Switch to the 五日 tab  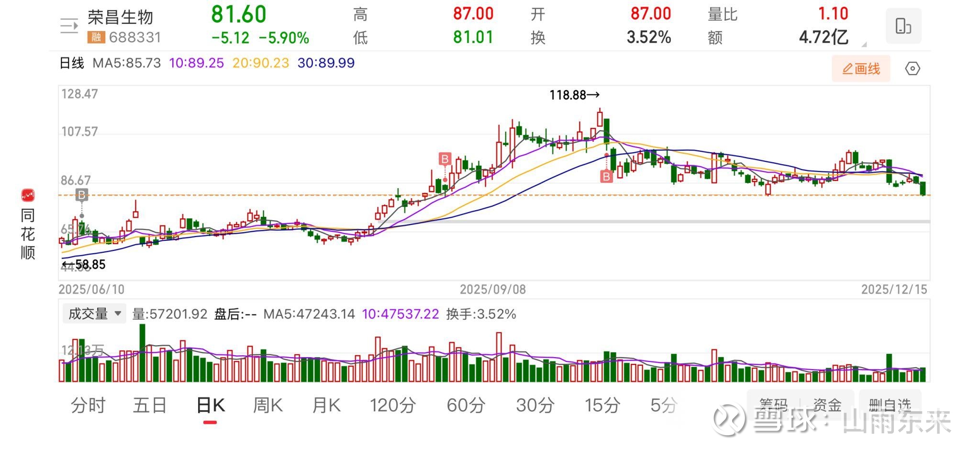click(x=150, y=406)
